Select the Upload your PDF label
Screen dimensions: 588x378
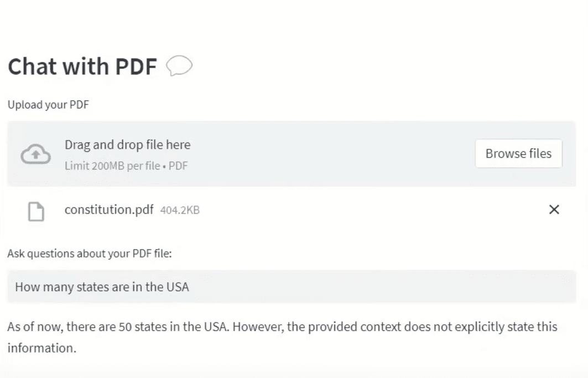pyautogui.click(x=48, y=104)
